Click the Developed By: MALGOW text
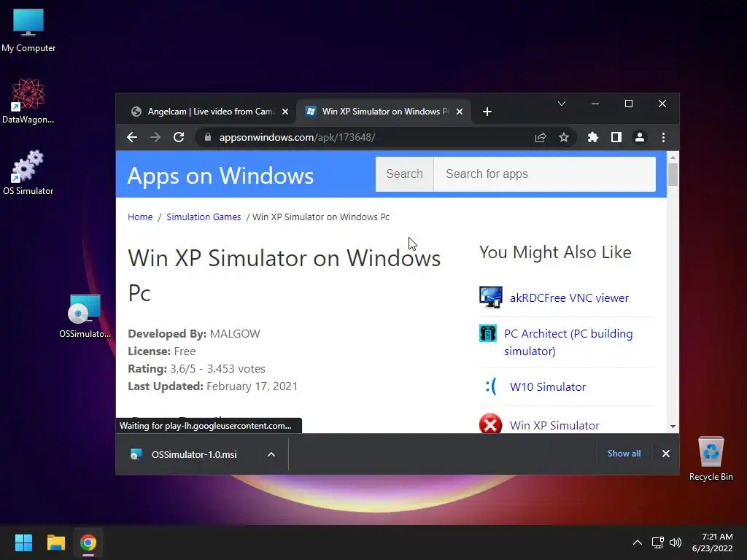747x560 pixels. point(194,334)
